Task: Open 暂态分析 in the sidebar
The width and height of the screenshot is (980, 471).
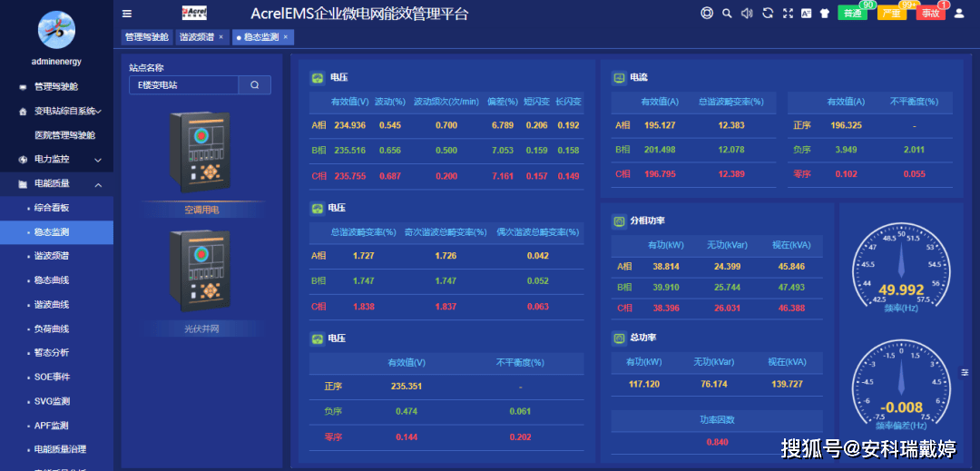Action: [51, 353]
